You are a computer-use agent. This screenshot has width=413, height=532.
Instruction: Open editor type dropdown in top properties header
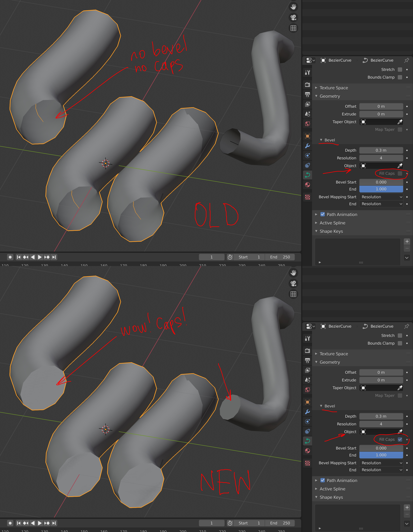(x=310, y=60)
